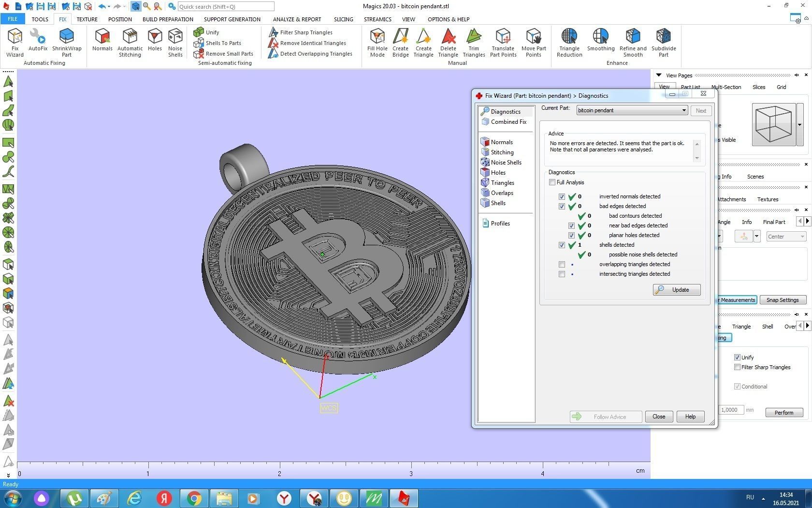Open Triangle Reduction tool
This screenshot has width=812, height=508.
click(x=569, y=43)
